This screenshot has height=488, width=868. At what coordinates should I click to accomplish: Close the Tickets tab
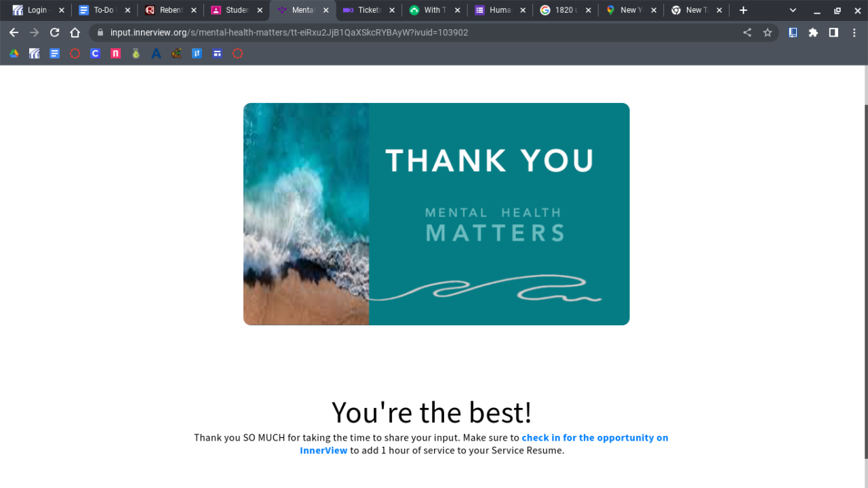391,10
